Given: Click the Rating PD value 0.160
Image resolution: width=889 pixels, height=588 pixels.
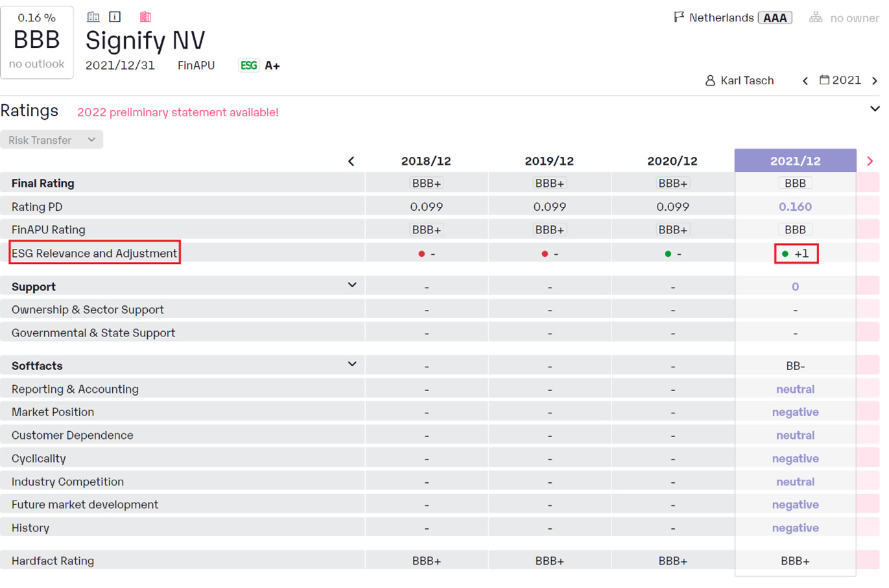Looking at the screenshot, I should (796, 207).
